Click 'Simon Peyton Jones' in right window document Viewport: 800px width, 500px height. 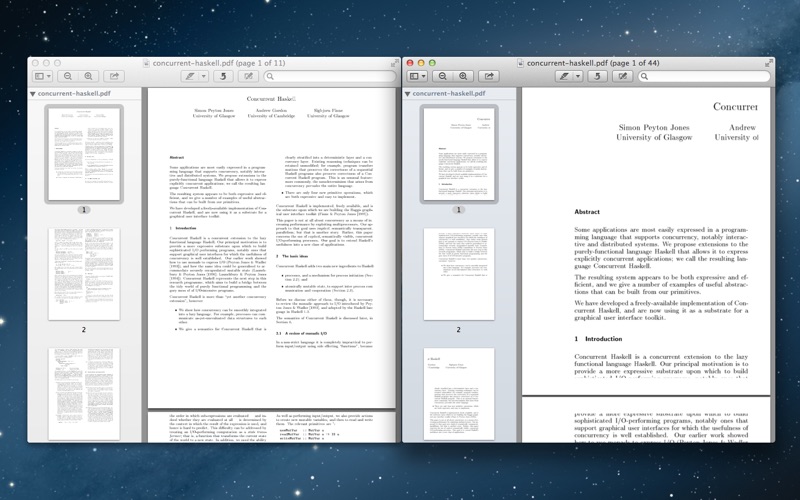(x=654, y=128)
